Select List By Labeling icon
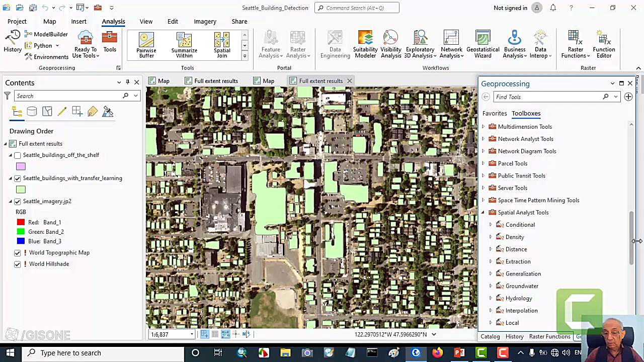 click(x=93, y=112)
